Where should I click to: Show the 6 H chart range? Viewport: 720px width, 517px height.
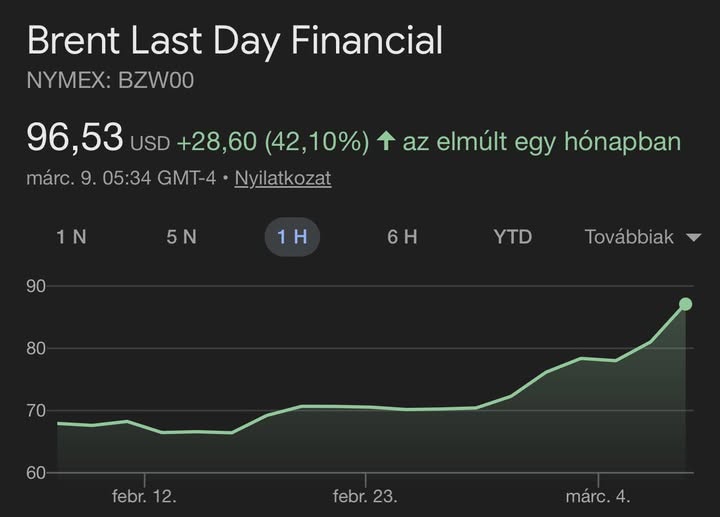(x=402, y=237)
